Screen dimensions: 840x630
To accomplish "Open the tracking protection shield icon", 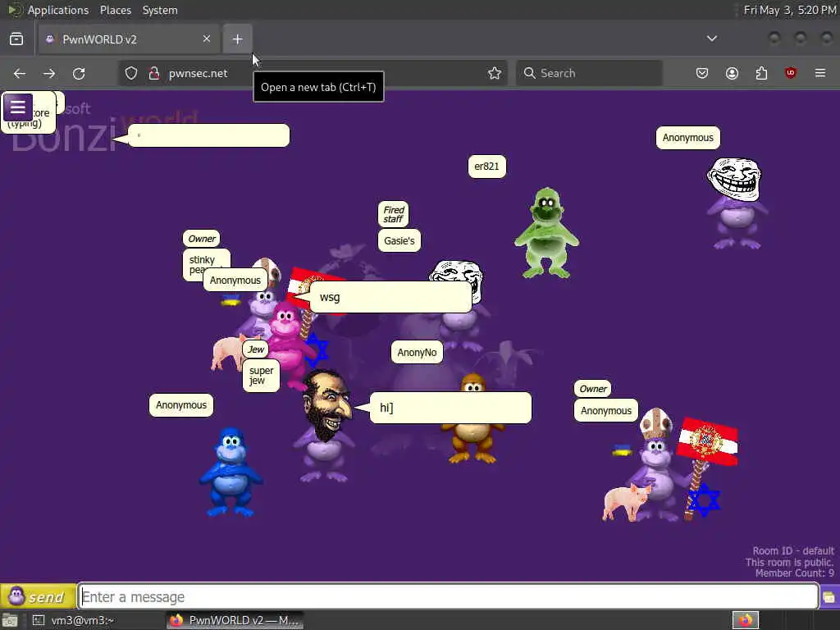I will tap(131, 73).
